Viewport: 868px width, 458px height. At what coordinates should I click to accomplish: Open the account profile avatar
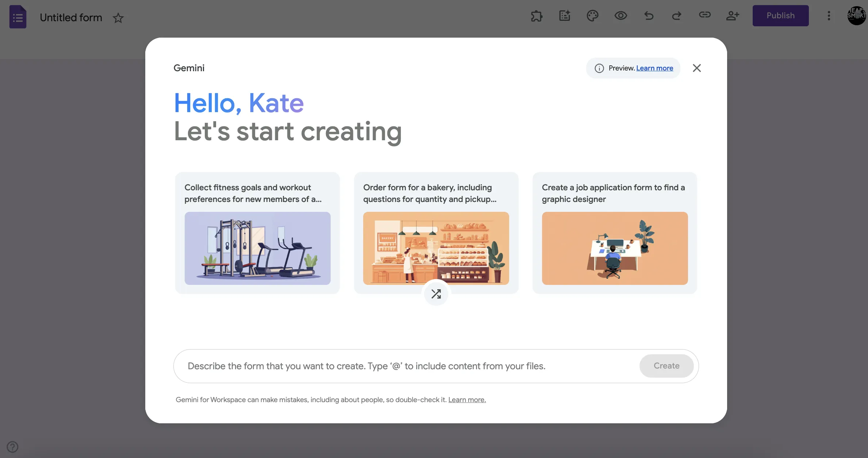click(857, 16)
